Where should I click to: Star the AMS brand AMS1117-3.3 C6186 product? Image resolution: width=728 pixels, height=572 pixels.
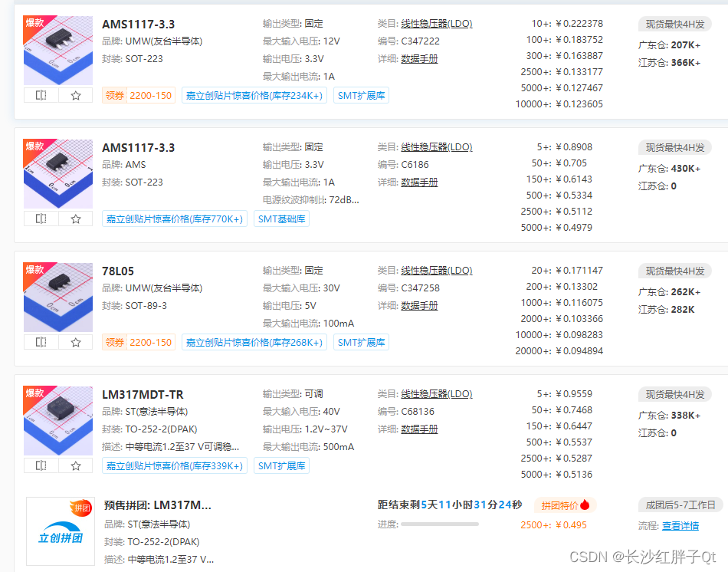[x=76, y=219]
